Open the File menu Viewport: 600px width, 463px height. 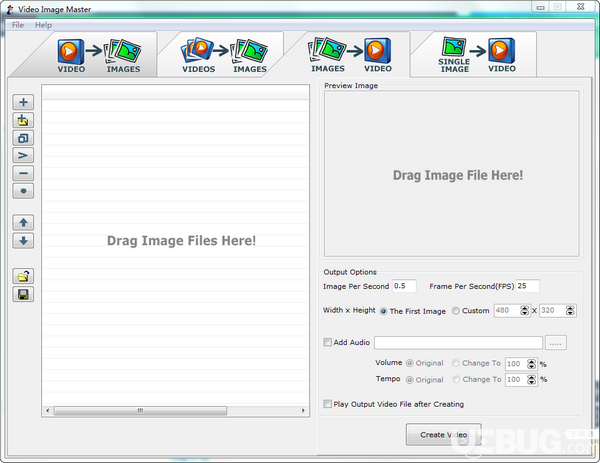pos(18,25)
